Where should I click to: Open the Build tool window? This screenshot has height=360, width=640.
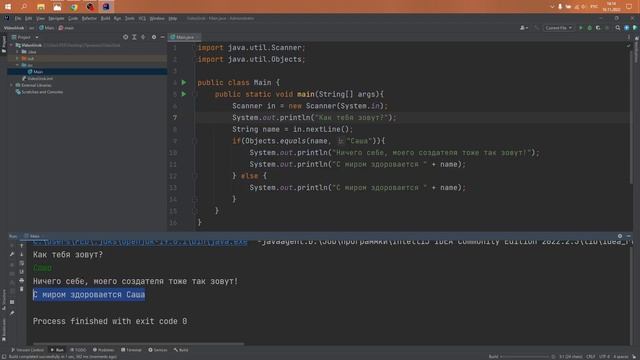point(181,350)
